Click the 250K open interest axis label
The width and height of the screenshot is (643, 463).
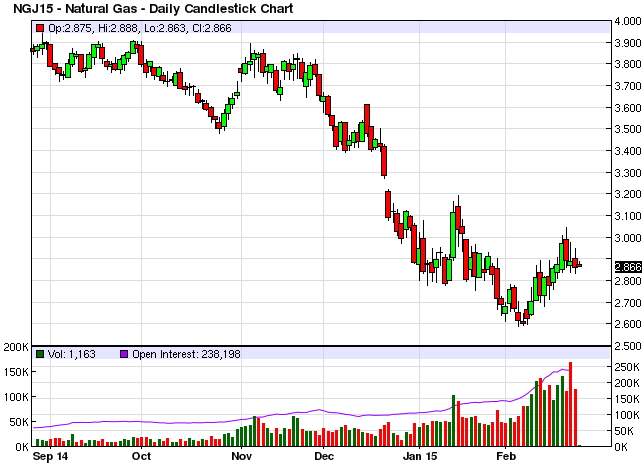pos(627,367)
